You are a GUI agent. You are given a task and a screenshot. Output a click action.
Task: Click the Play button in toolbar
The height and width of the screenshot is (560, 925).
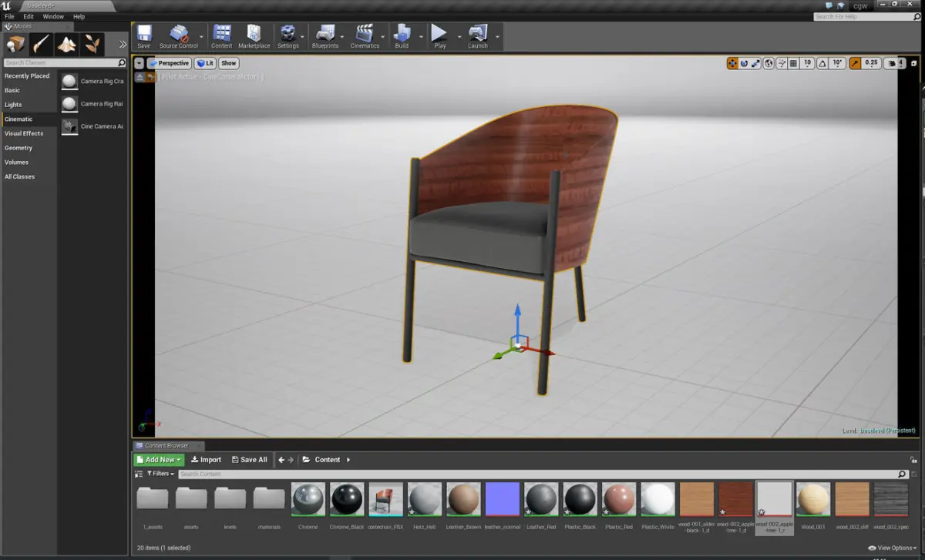pos(439,36)
